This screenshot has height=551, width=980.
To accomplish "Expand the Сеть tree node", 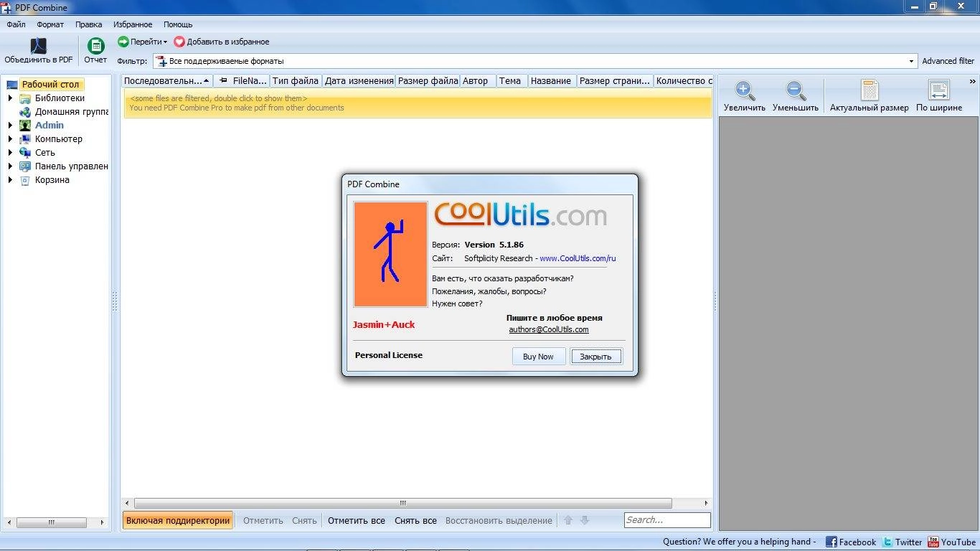I will click(x=10, y=153).
